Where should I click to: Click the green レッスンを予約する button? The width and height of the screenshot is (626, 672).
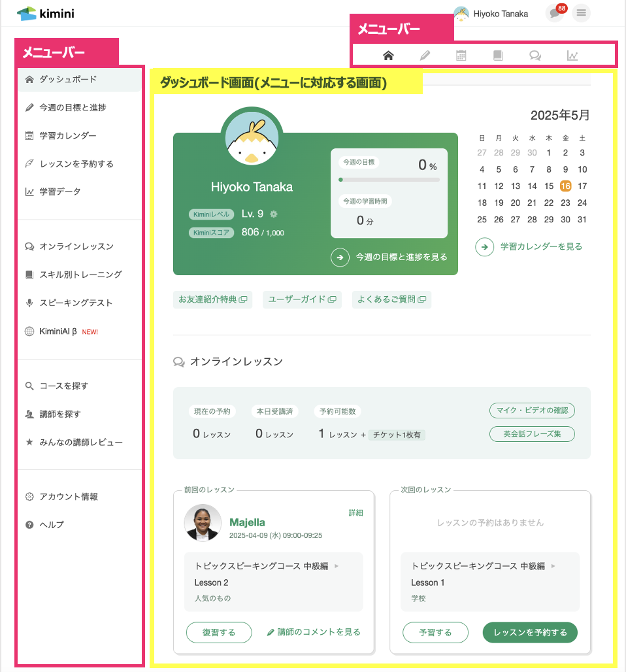[x=530, y=633]
